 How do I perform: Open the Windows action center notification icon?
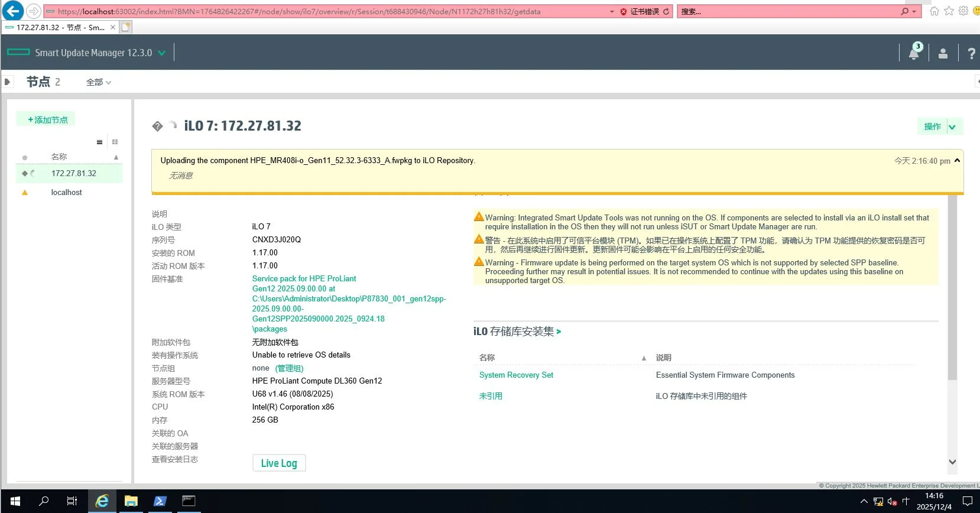point(968,501)
